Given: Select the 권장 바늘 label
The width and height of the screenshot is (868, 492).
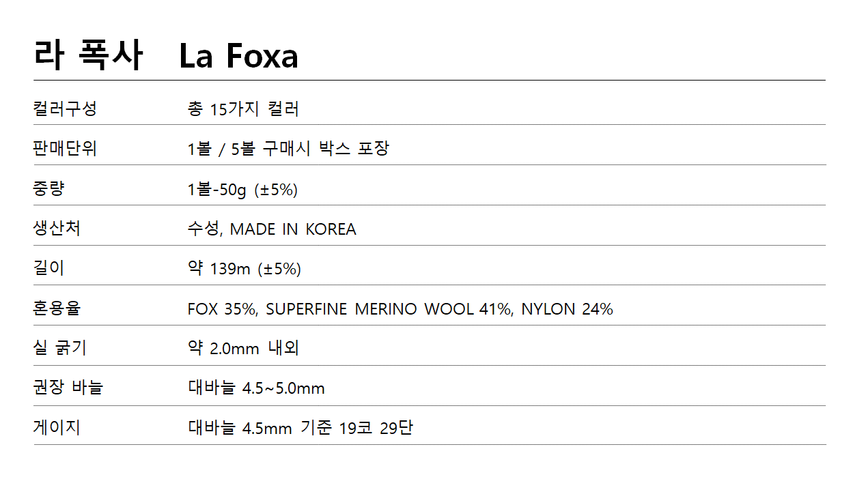Looking at the screenshot, I should pos(68,388).
